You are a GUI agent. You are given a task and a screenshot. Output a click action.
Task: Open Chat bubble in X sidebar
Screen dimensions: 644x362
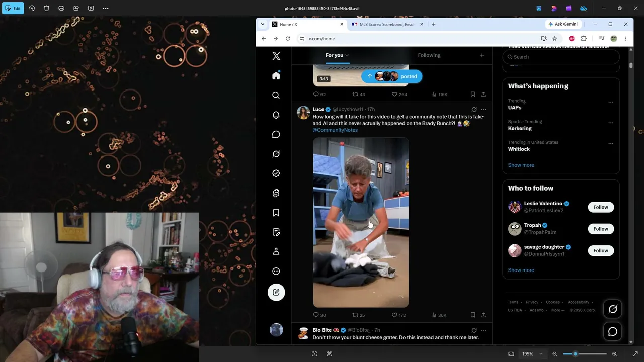pyautogui.click(x=276, y=134)
